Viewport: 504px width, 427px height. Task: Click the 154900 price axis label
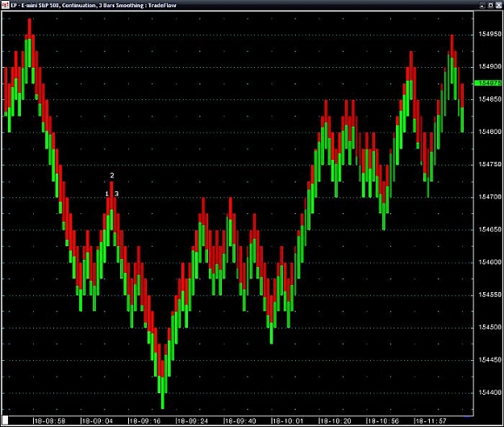489,66
